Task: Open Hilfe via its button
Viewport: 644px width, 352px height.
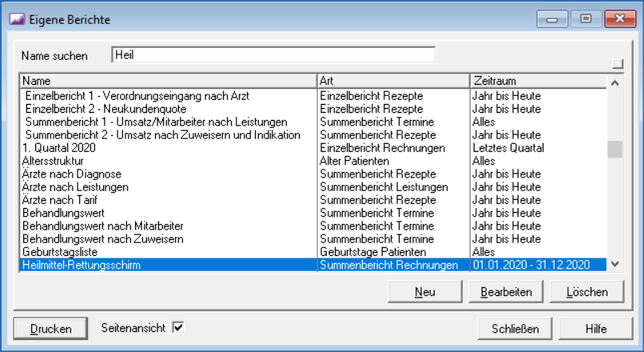Action: coord(595,329)
